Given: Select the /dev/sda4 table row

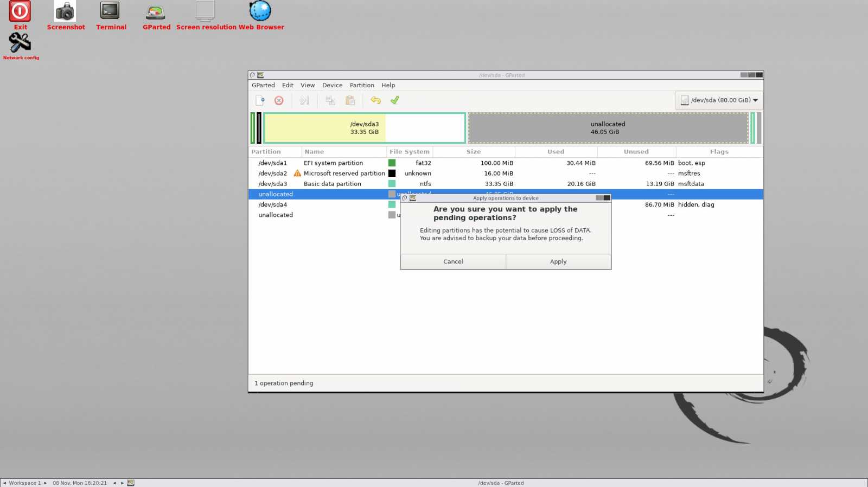Looking at the screenshot, I should [506, 204].
